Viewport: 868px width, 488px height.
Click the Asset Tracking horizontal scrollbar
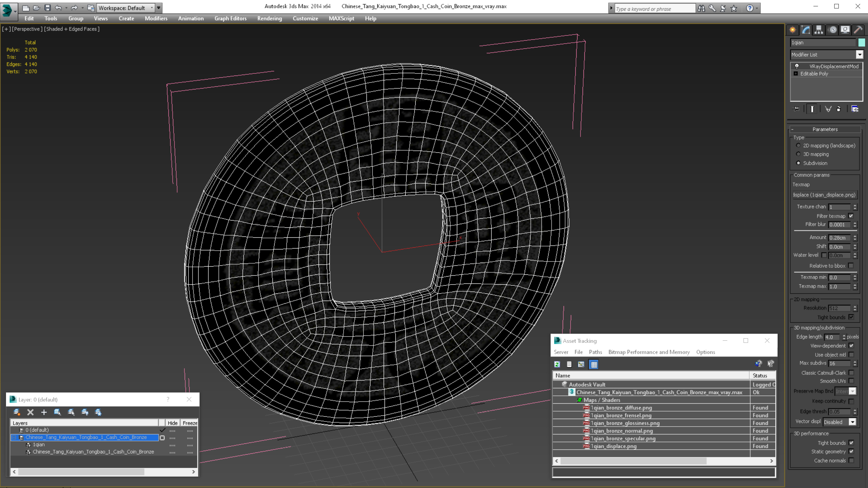[664, 461]
